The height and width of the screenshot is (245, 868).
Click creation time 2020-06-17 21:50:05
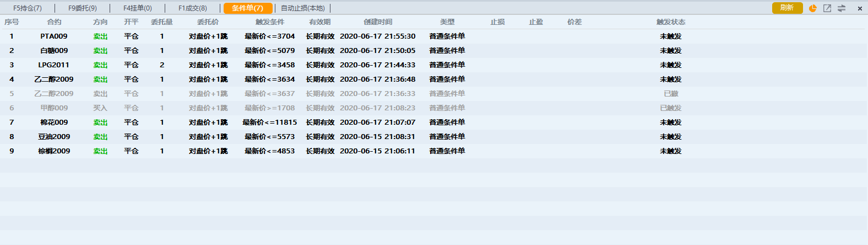click(378, 51)
